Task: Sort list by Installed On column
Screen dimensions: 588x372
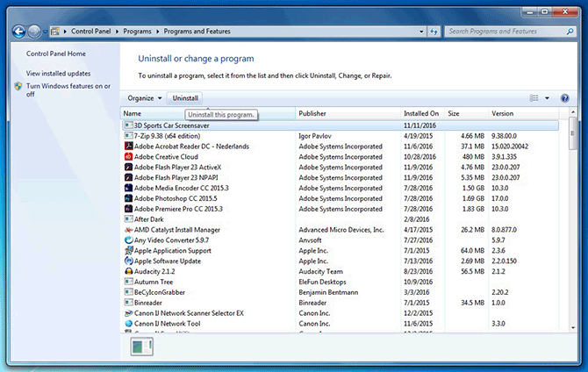Action: click(x=423, y=113)
